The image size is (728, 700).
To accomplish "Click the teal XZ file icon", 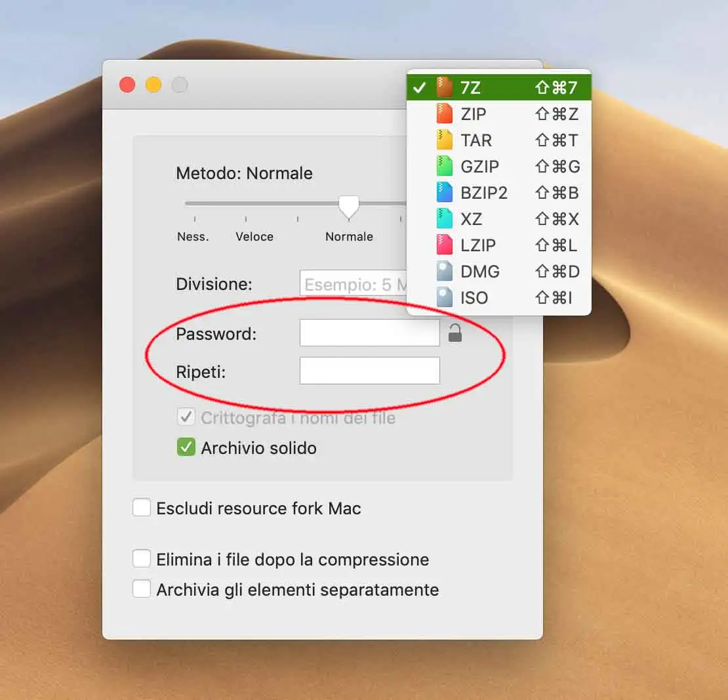I will click(x=443, y=219).
